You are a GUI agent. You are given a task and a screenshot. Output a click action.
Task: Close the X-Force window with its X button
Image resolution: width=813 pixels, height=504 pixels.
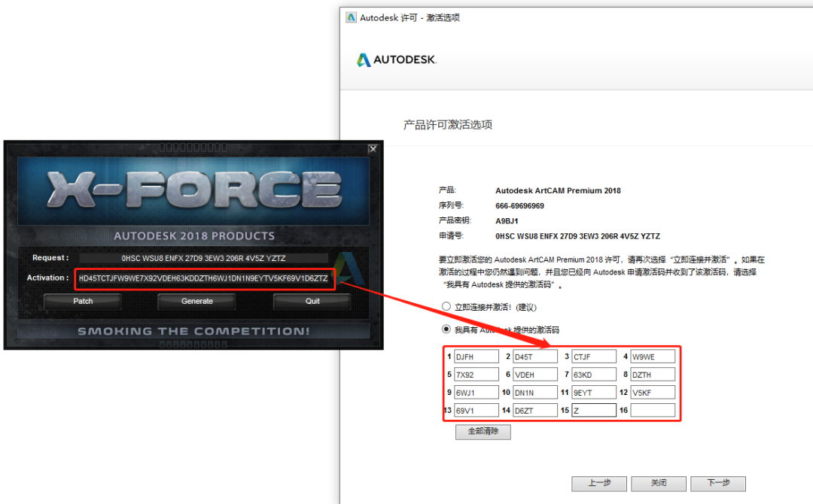coord(373,149)
